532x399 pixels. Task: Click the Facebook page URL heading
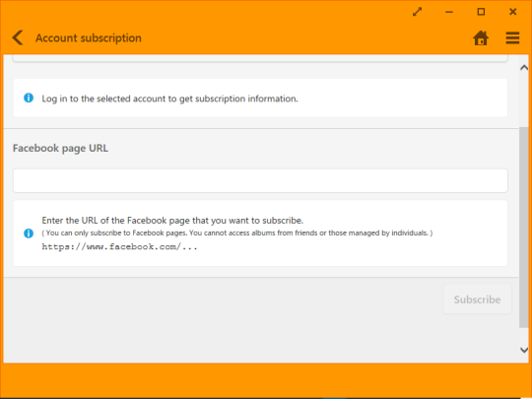click(60, 148)
